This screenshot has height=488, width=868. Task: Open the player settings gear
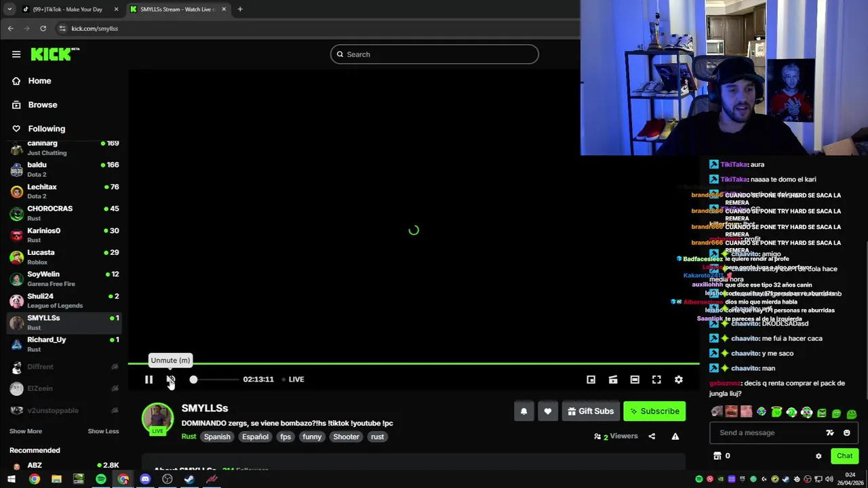[679, 380]
